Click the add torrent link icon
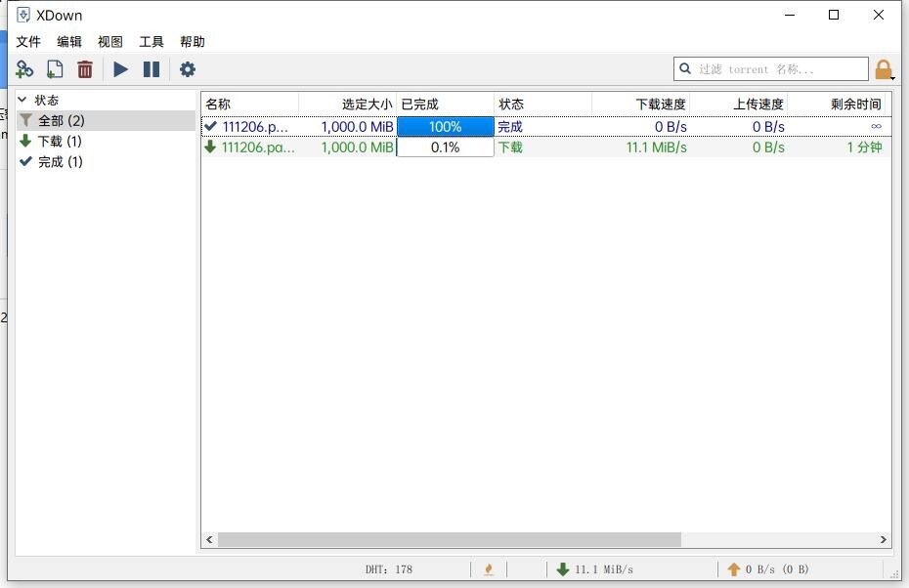The image size is (909, 588). 24,69
